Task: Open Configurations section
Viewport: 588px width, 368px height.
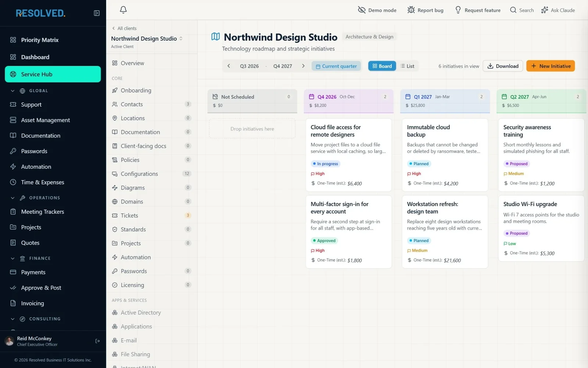Action: (x=151, y=174)
